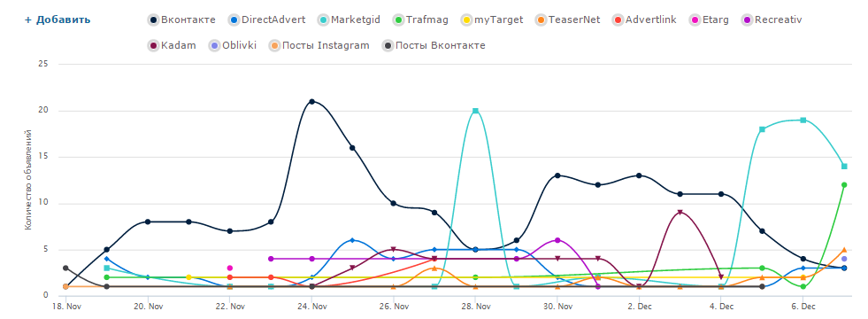Image resolution: width=868 pixels, height=319 pixels.
Task: Click Kadam triangle peak at value 9
Action: click(680, 213)
